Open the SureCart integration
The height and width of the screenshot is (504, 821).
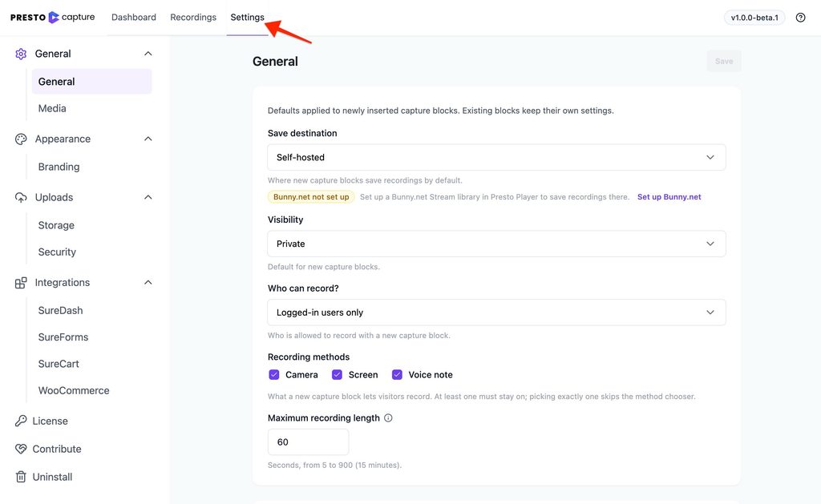click(59, 364)
